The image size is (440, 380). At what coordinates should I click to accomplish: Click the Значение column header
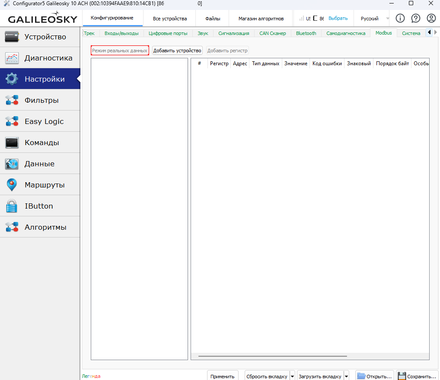[x=296, y=63]
